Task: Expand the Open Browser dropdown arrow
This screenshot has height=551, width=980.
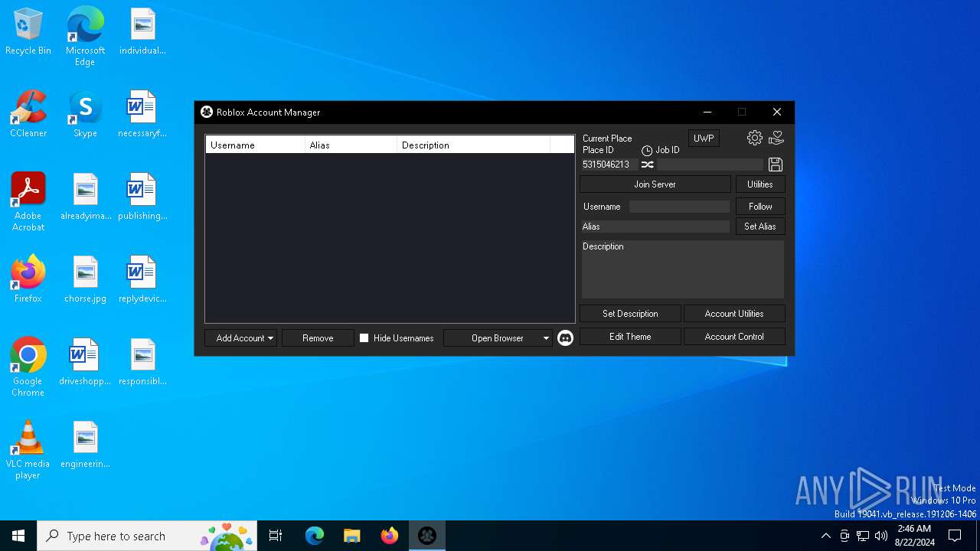Action: point(546,338)
